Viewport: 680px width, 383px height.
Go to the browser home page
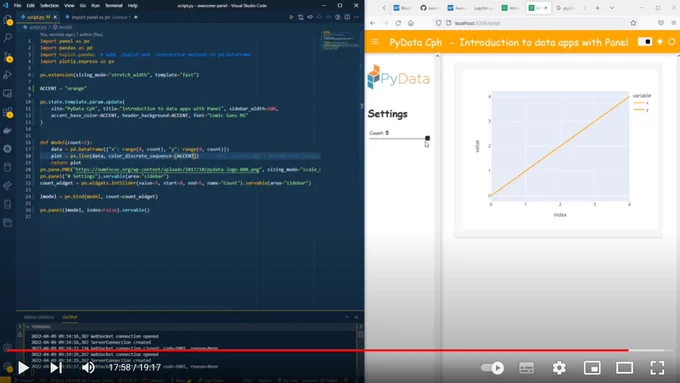411,23
